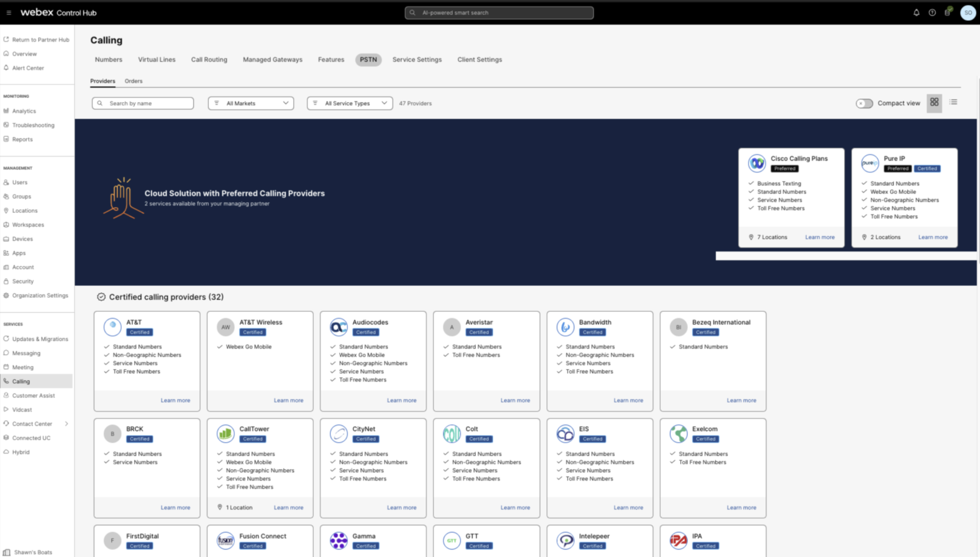
Task: Switch to the Orders sub-tab
Action: [133, 81]
